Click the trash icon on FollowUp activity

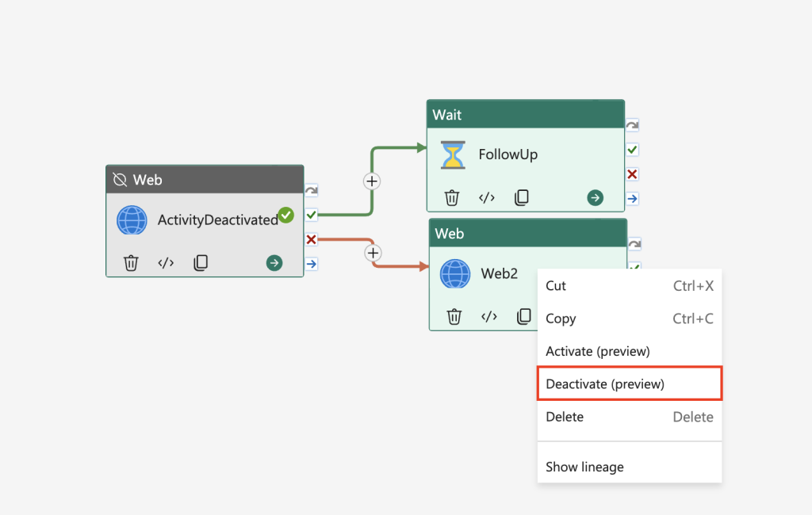click(451, 197)
